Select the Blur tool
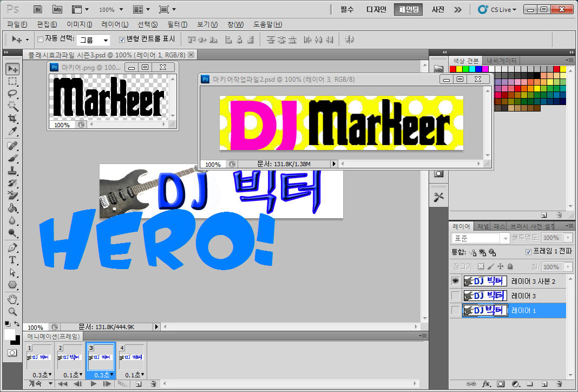 (12, 220)
